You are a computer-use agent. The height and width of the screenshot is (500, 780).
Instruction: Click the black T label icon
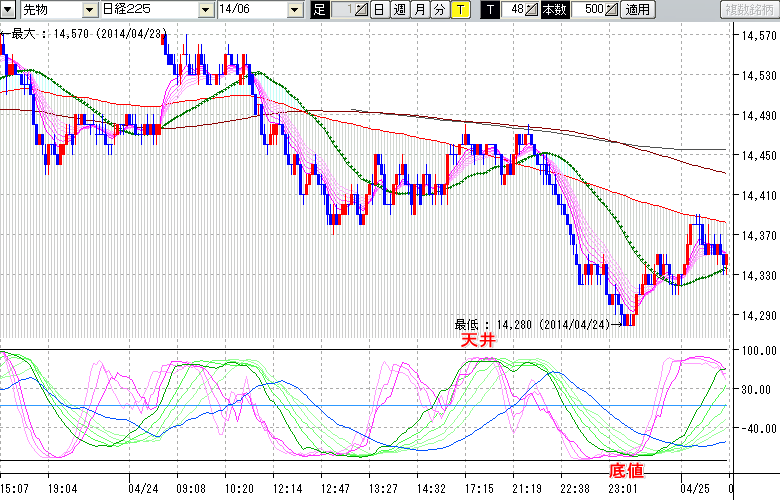(x=490, y=10)
